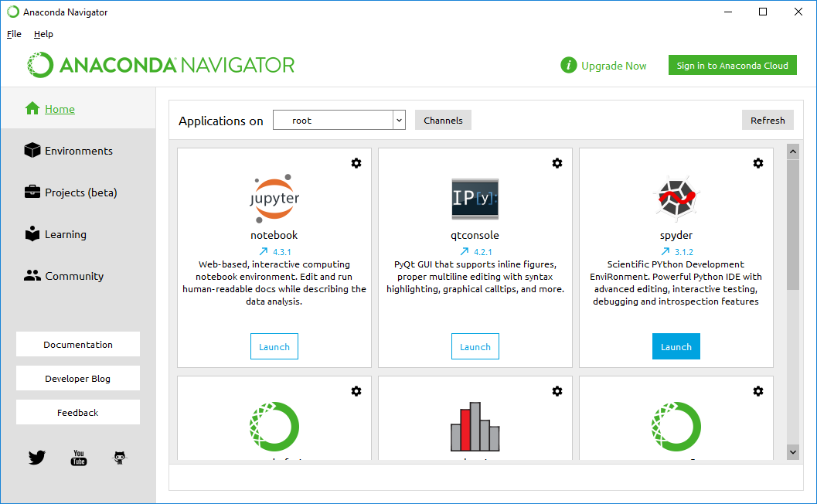This screenshot has height=504, width=817.
Task: Click the Channels button
Action: pyautogui.click(x=443, y=121)
